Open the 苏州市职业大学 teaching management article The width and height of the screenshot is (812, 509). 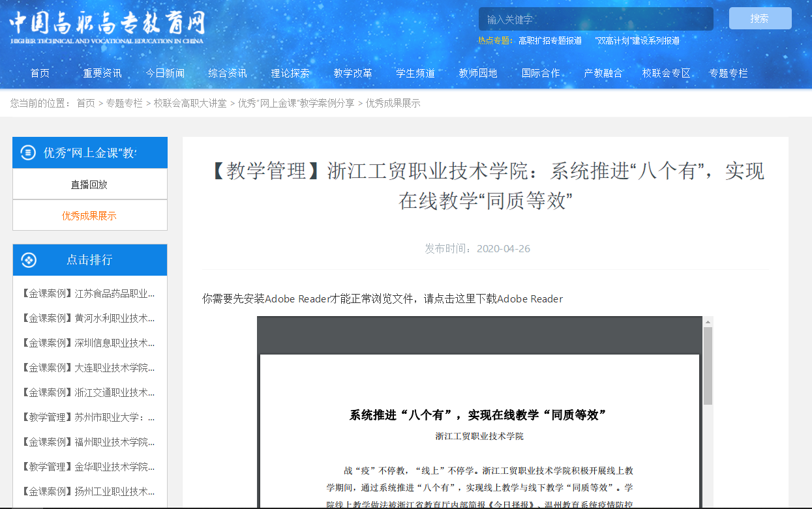(89, 417)
